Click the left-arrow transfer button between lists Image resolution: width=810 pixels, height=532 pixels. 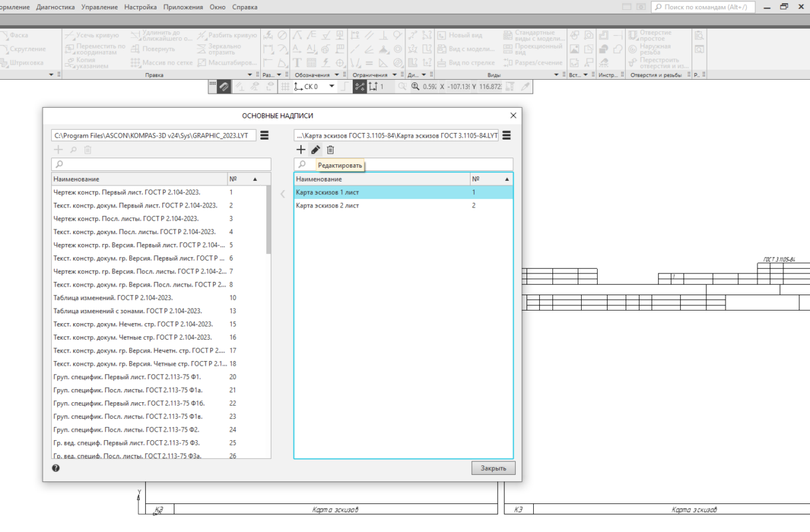pos(282,194)
